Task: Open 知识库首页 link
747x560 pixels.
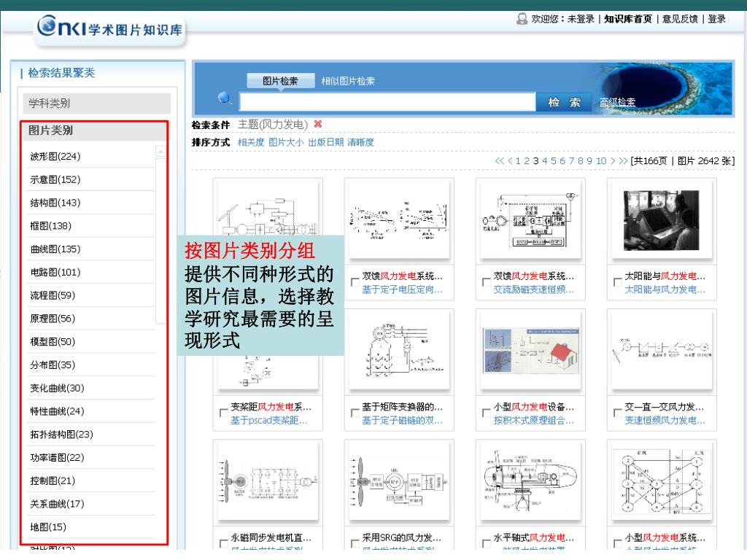Action: (x=628, y=19)
